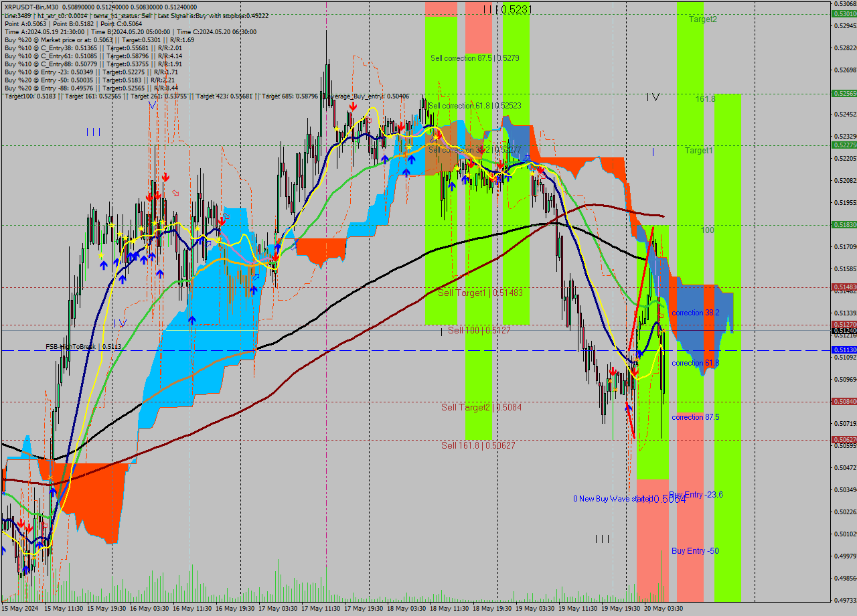
Task: Click the 'Sell 100 | 0.5127' label
Action: [479, 330]
